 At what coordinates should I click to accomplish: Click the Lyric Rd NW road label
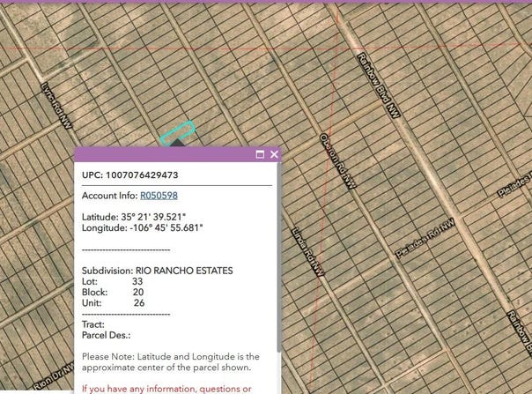[x=56, y=106]
